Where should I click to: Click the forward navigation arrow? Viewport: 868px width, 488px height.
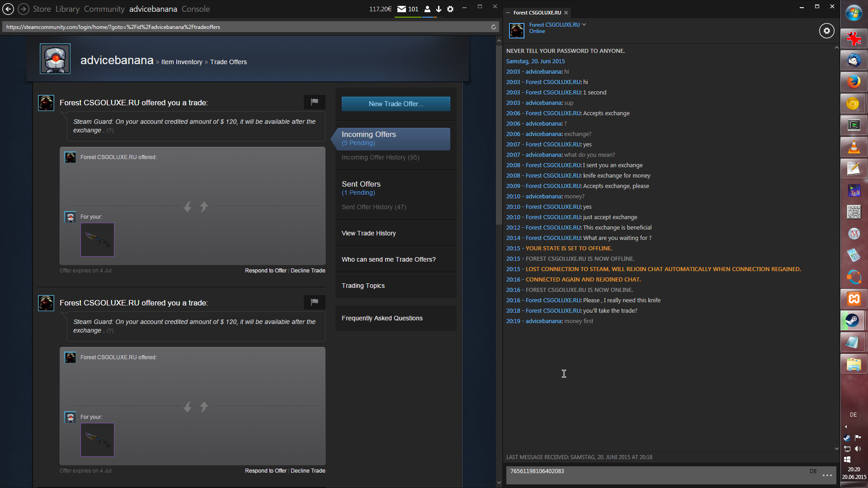[x=24, y=9]
